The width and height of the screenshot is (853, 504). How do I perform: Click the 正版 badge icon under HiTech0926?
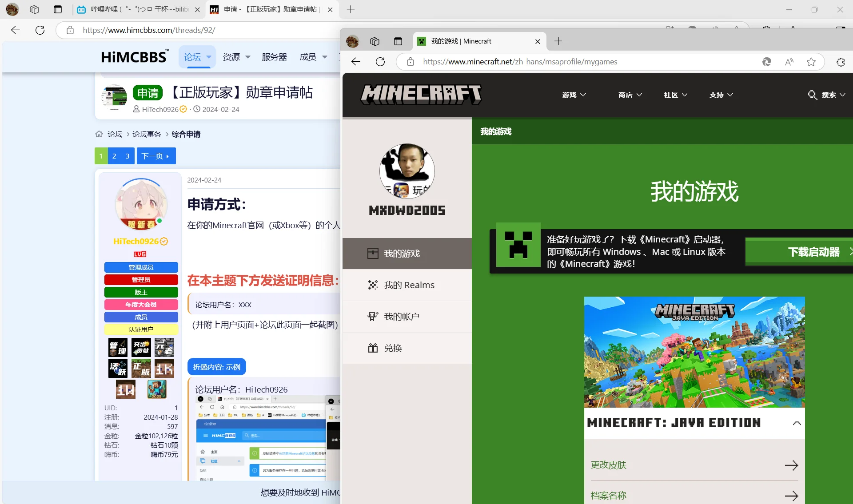click(141, 369)
